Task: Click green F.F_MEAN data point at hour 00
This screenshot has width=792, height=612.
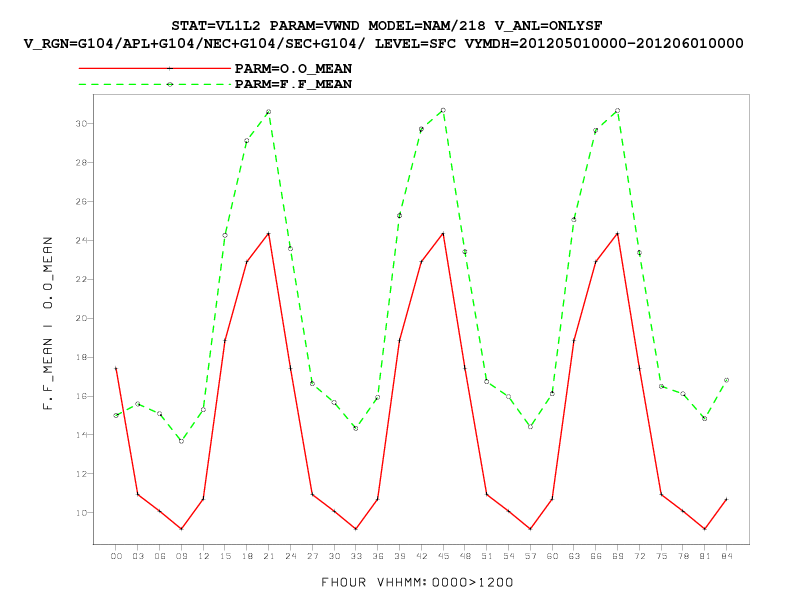Action: coord(116,416)
